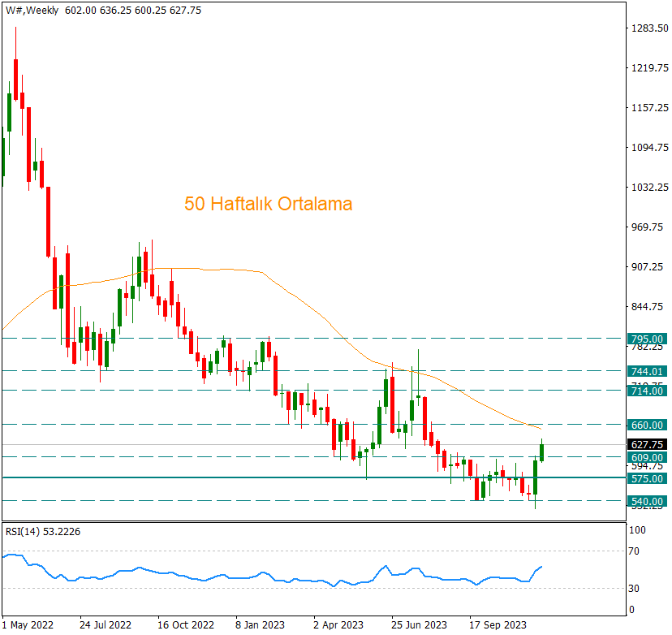Click the "8 Jan 2023" date label
Image resolution: width=672 pixels, height=635 pixels.
[x=261, y=625]
